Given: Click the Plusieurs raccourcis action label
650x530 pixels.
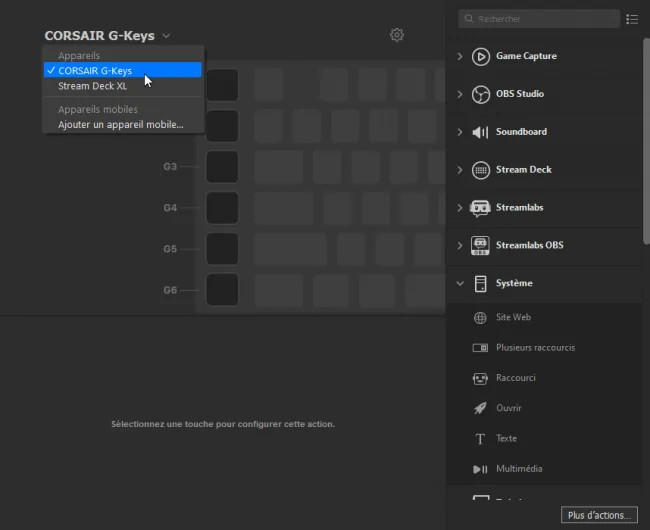Looking at the screenshot, I should click(x=536, y=348).
